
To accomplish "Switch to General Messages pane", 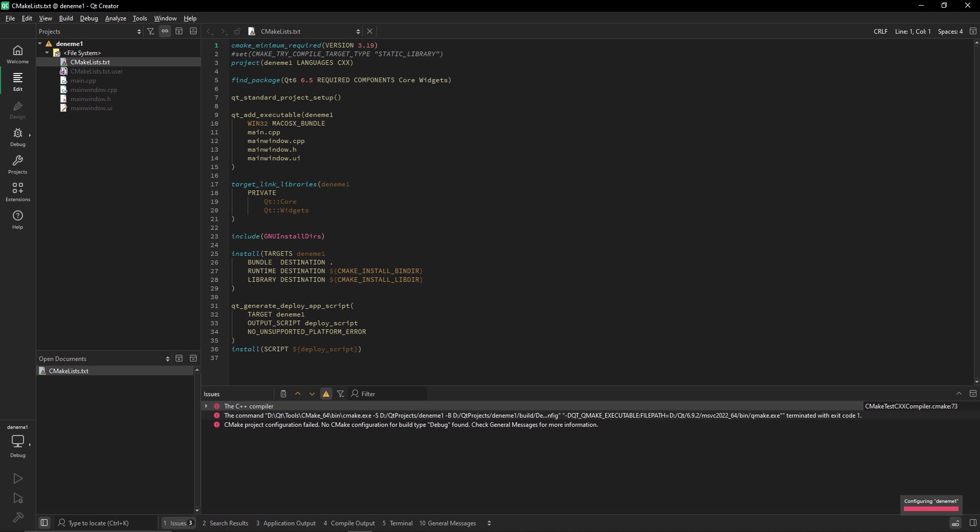I will tap(448, 523).
